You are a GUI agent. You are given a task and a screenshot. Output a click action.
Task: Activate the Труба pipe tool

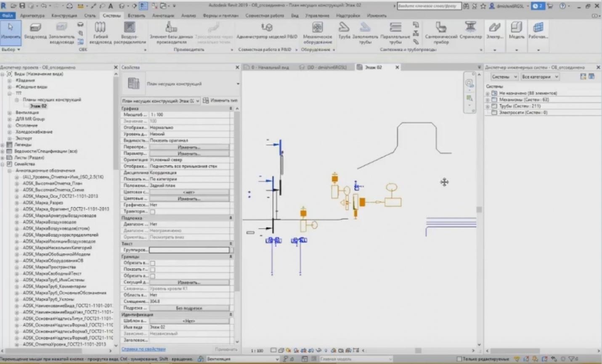344,31
